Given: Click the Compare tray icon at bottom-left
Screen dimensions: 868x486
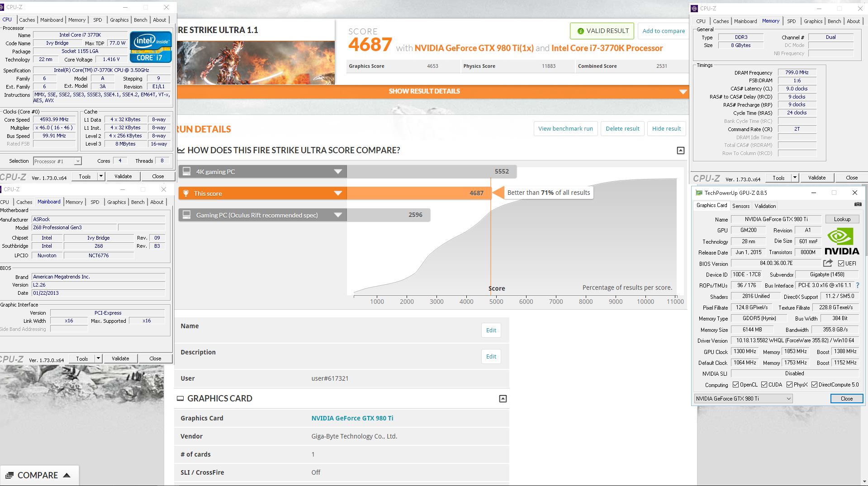Looking at the screenshot, I should 9,475.
